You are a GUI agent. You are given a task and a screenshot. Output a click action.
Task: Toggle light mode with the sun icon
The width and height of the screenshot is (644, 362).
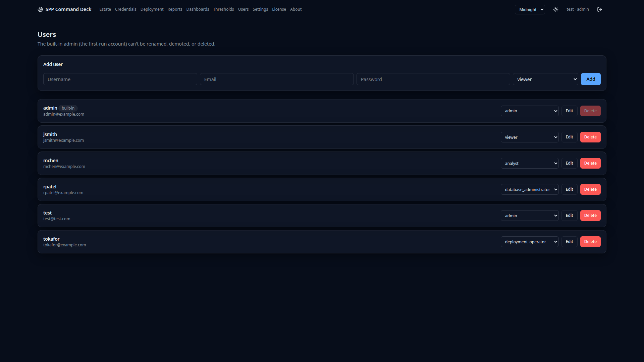(556, 9)
